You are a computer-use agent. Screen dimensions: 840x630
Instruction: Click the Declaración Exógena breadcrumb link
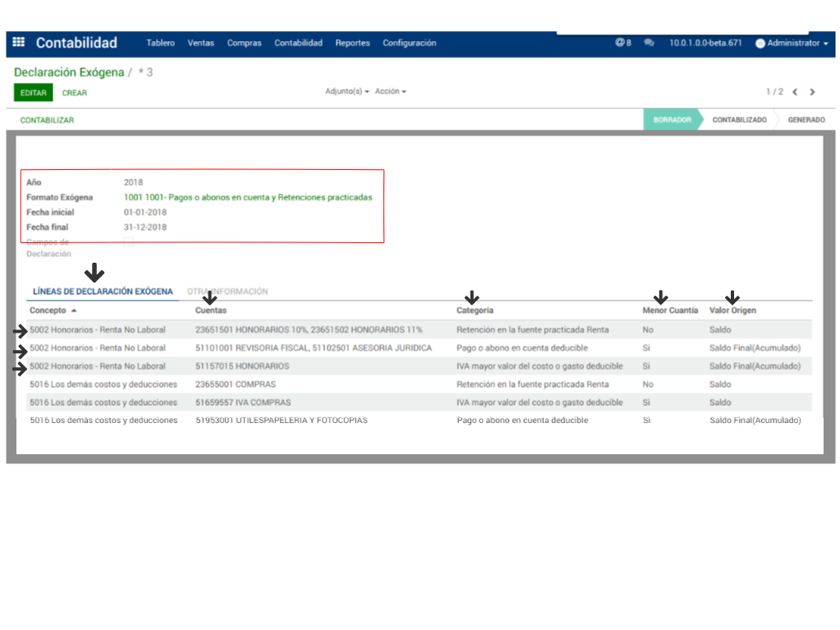[69, 72]
